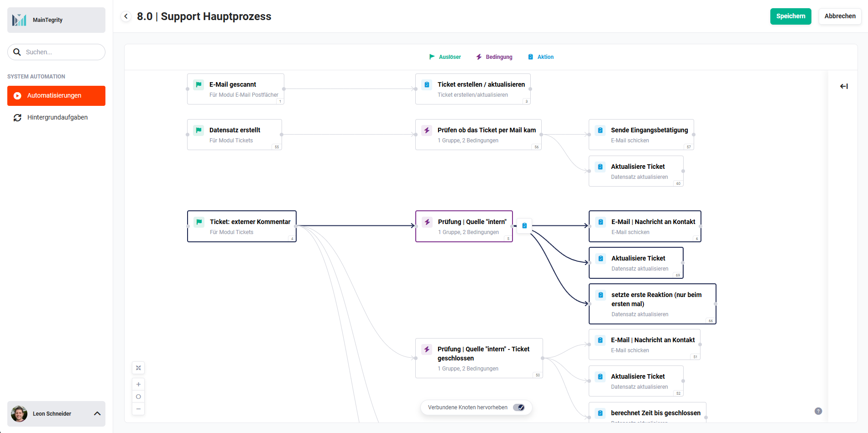868x433 pixels.
Task: Select the Aktualisiere Ticket node numbered 69
Action: 636,263
